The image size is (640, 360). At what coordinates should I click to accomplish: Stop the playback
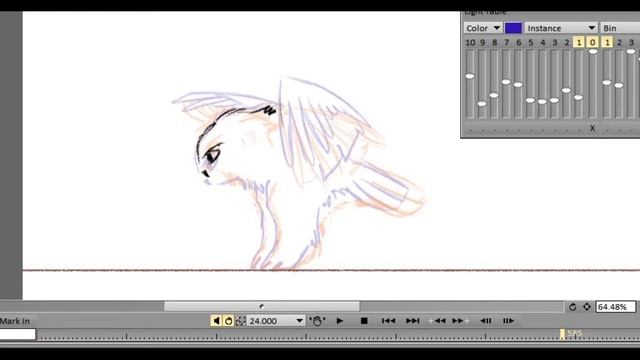tap(364, 321)
